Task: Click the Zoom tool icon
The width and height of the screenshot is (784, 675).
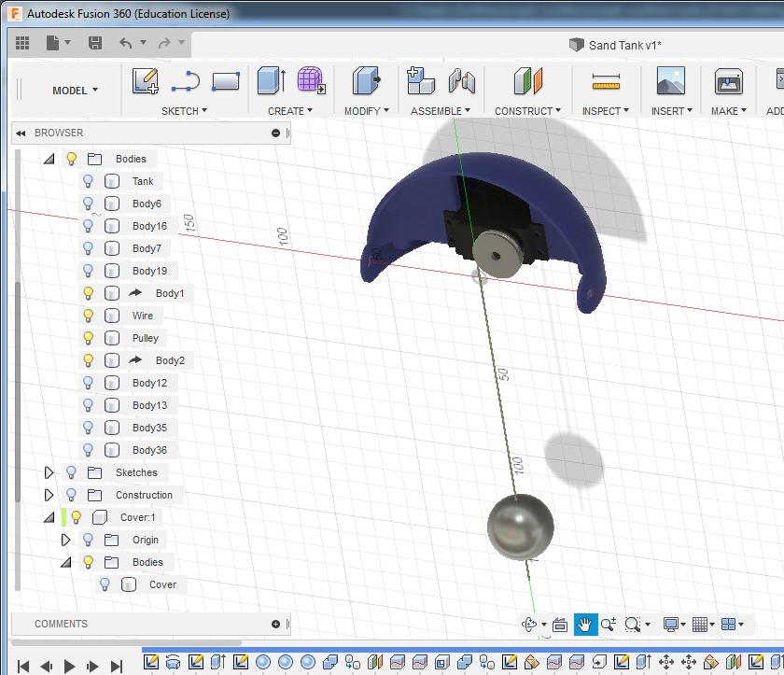Action: [608, 624]
